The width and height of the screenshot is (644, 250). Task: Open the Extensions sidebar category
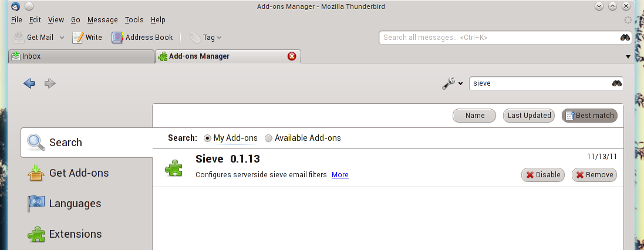[x=75, y=234]
